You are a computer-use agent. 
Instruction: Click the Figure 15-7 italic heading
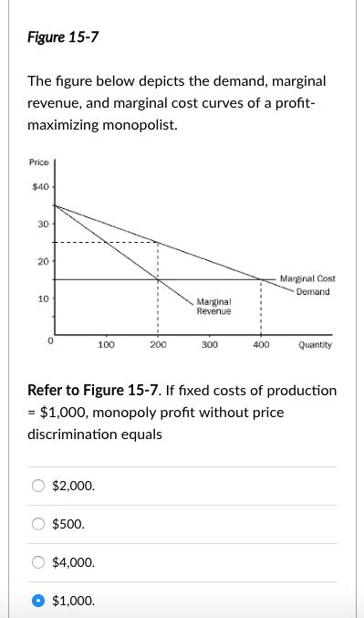63,37
